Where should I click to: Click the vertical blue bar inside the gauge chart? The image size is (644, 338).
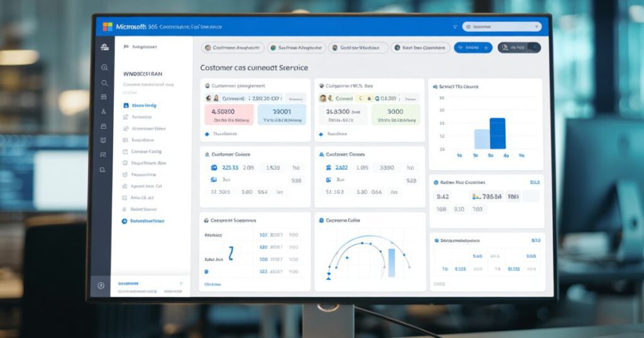[x=391, y=263]
